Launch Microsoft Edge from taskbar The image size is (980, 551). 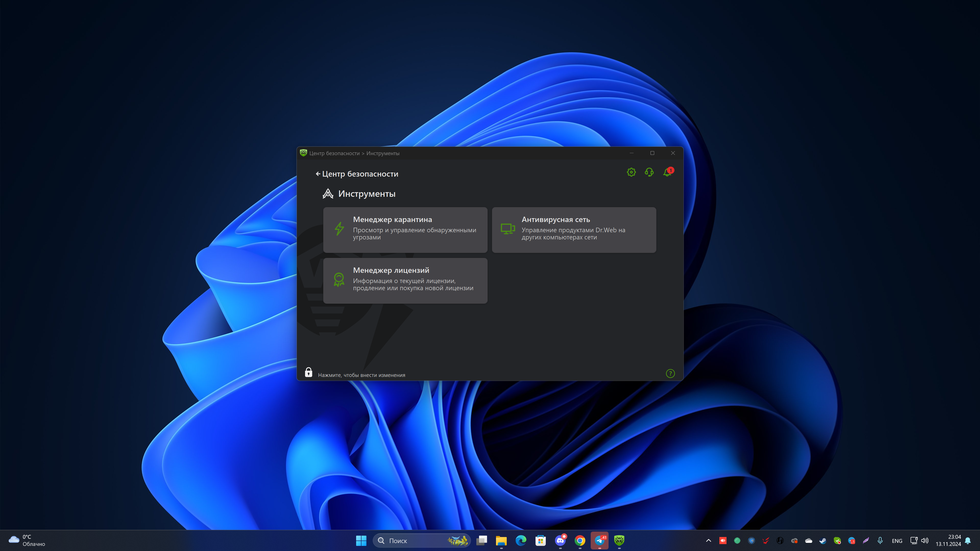tap(521, 540)
